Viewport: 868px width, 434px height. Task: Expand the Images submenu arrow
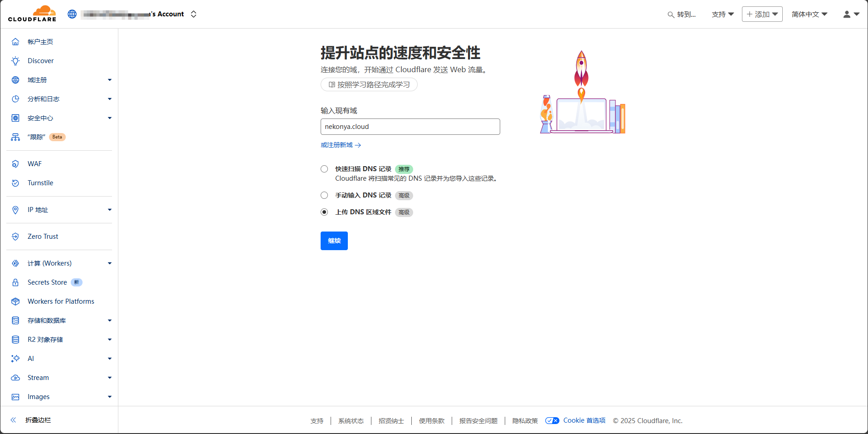tap(110, 397)
